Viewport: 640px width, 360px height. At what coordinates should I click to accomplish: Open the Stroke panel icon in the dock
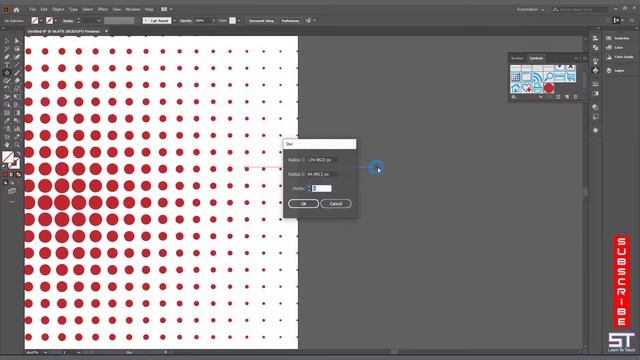[x=596, y=84]
